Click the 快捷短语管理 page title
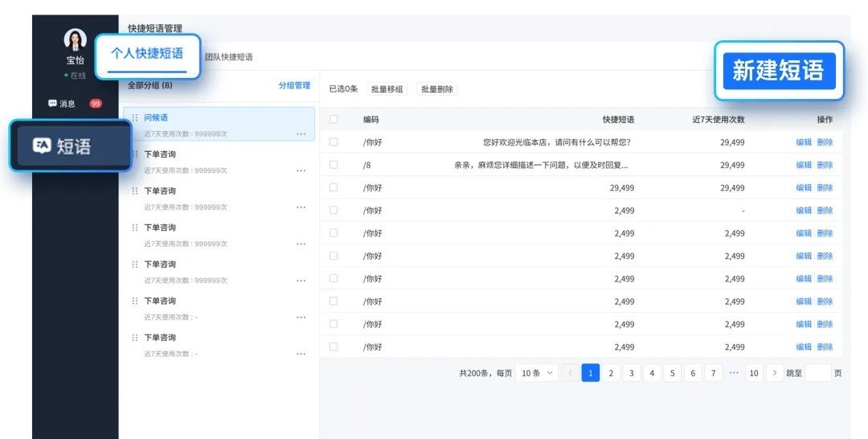 (155, 28)
